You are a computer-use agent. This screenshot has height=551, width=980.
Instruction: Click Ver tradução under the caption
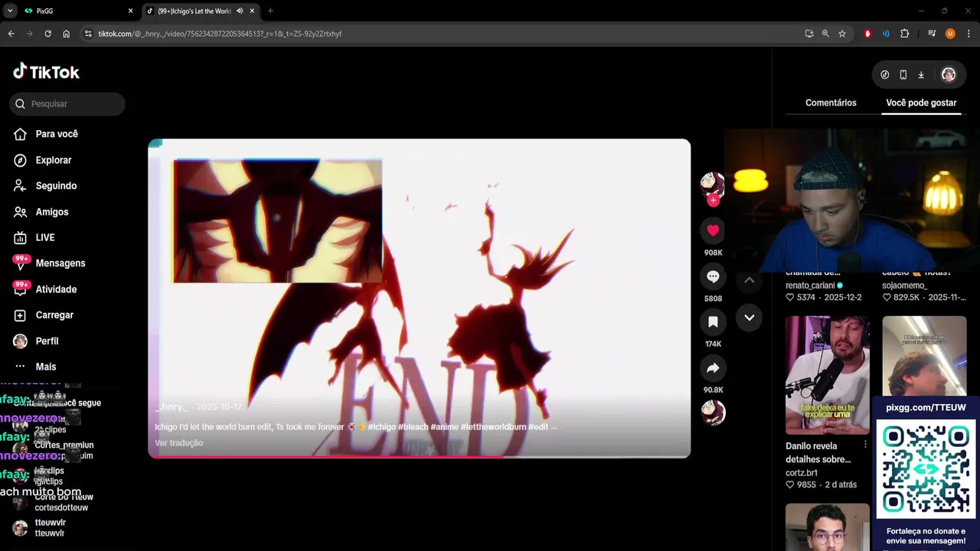tap(178, 442)
